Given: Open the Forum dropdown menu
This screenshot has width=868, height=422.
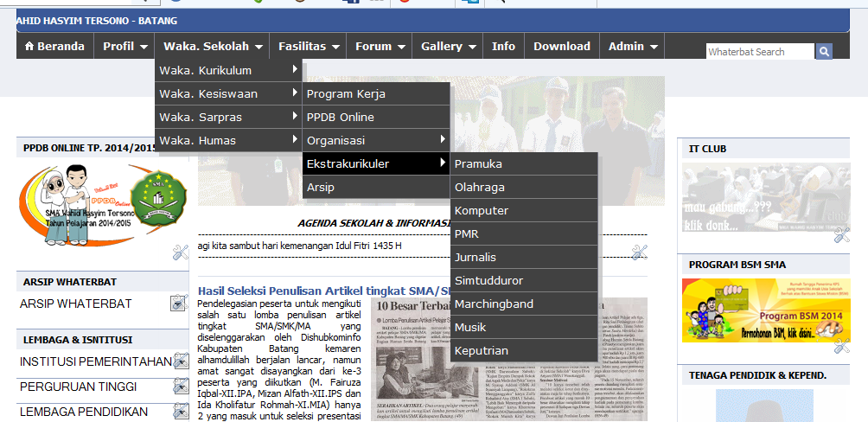Looking at the screenshot, I should coord(380,47).
